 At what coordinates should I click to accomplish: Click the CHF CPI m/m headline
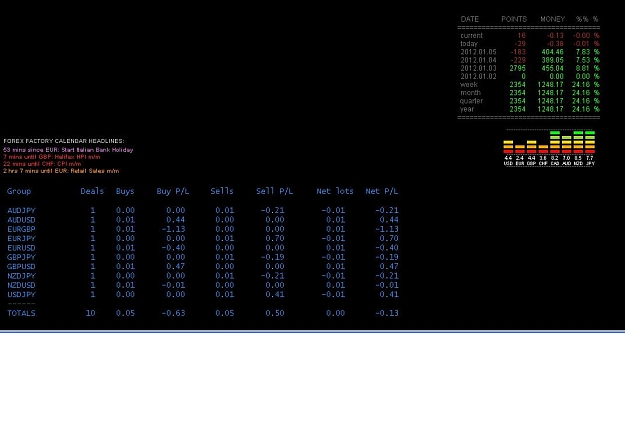pyautogui.click(x=42, y=164)
